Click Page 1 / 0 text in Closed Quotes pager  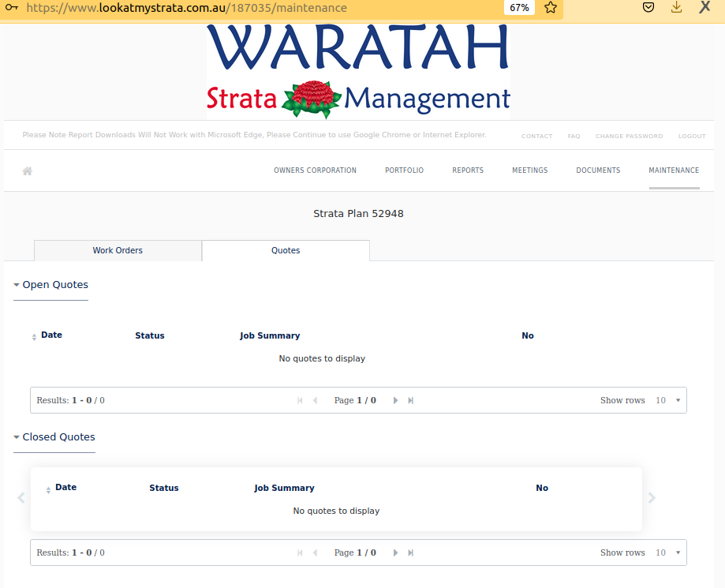pos(355,552)
